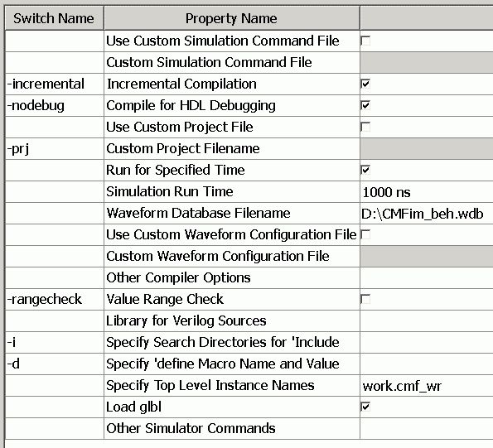Select the Custom Project Filename row label
493x448 pixels.
183,148
